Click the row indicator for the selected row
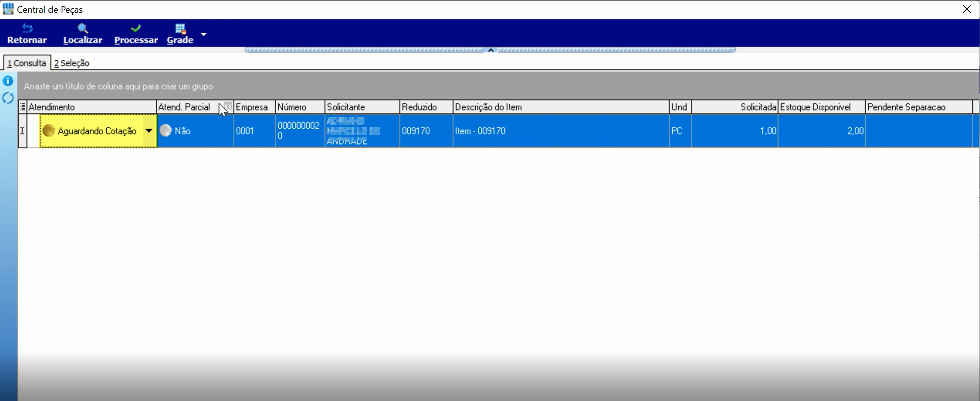Image resolution: width=980 pixels, height=401 pixels. click(22, 131)
